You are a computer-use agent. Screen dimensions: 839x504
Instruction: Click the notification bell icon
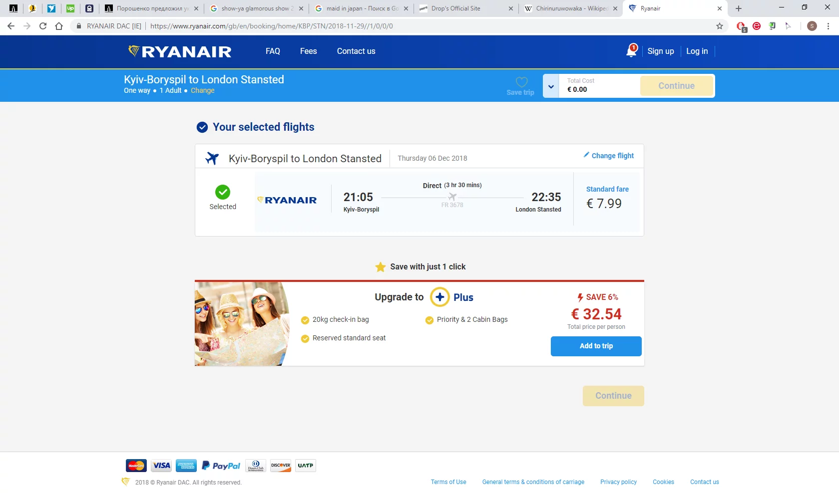click(x=631, y=51)
